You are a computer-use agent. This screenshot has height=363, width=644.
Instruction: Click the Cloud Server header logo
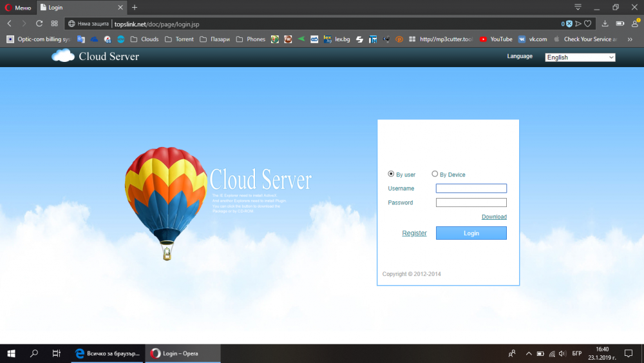click(x=95, y=56)
